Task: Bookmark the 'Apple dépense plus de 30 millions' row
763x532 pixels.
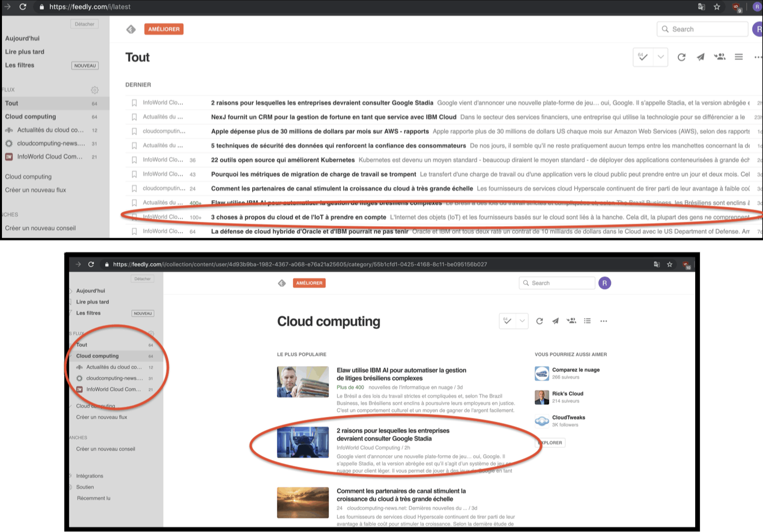Action: click(x=134, y=131)
